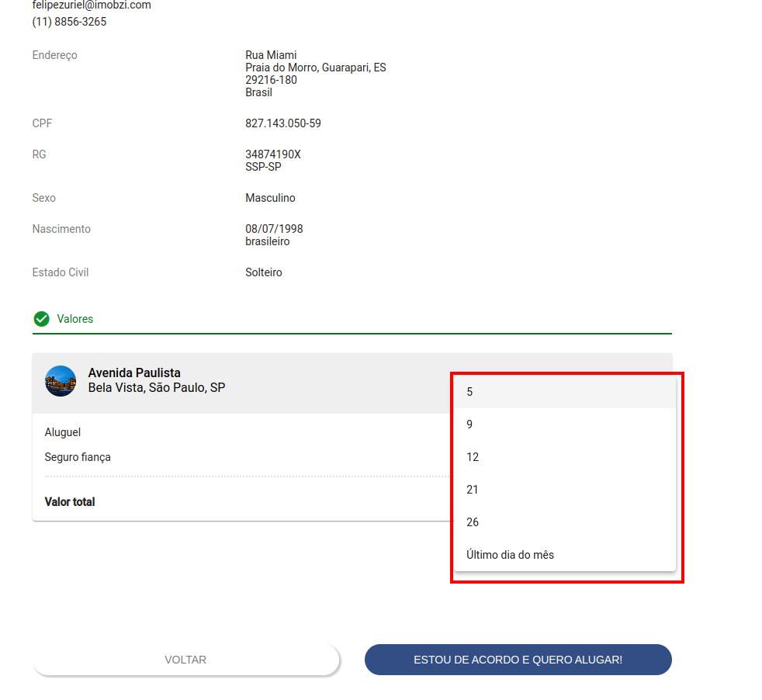
Task: Click the 'CPF' field label
Action: [42, 123]
